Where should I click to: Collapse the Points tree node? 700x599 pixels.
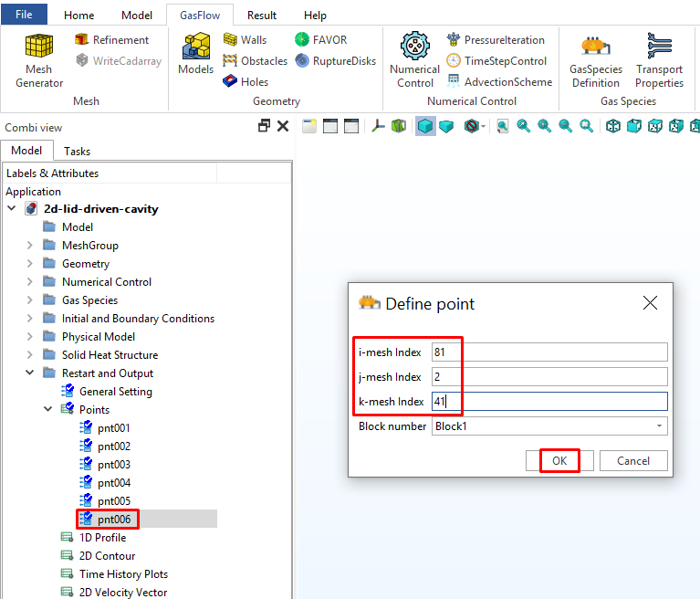(x=48, y=410)
